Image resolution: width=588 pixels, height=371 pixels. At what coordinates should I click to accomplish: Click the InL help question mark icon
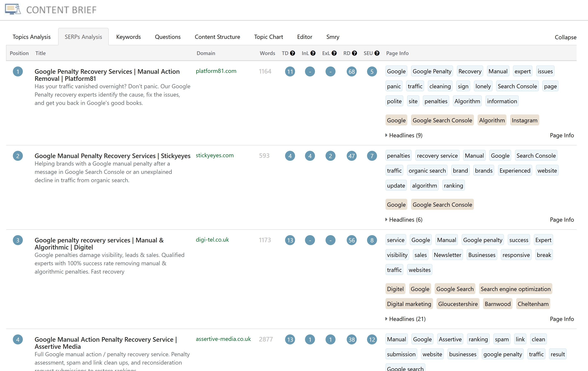pos(313,53)
